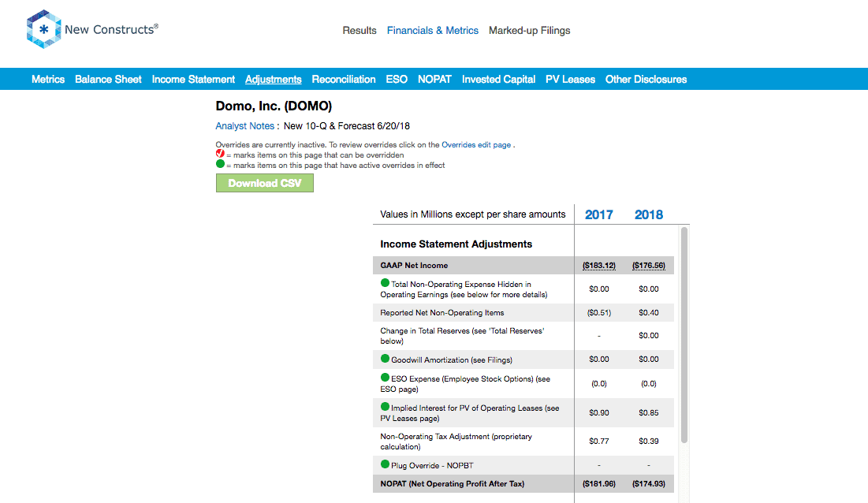
Task: Click 2017 Non-Operating Tax Adjustment $0.77
Action: 599,441
